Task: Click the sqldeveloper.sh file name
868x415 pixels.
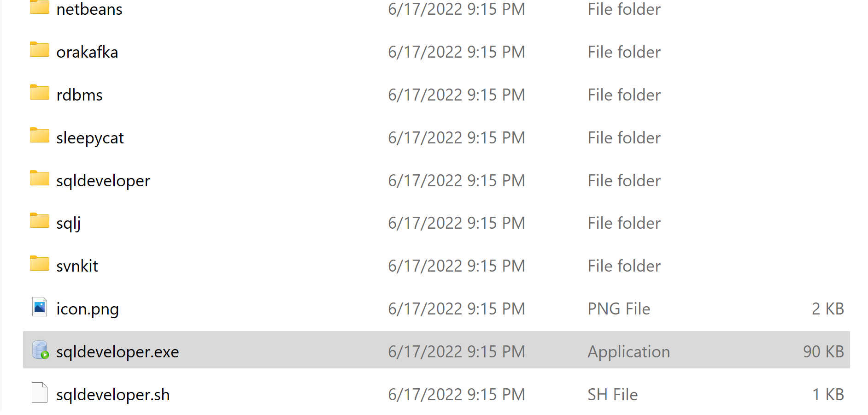Action: tap(113, 395)
